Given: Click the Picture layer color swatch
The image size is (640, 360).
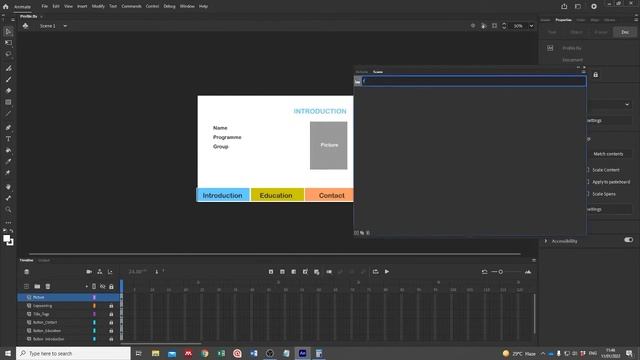Looking at the screenshot, I should pos(94,297).
